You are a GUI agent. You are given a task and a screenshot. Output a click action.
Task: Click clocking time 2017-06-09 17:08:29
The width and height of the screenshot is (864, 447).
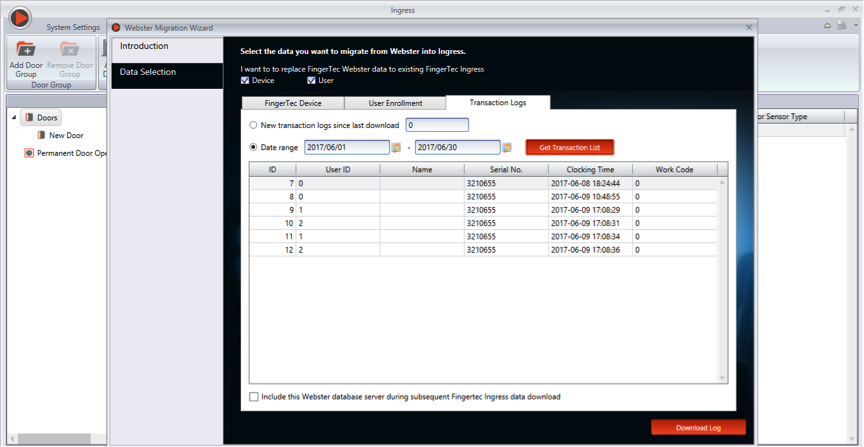[x=585, y=210]
